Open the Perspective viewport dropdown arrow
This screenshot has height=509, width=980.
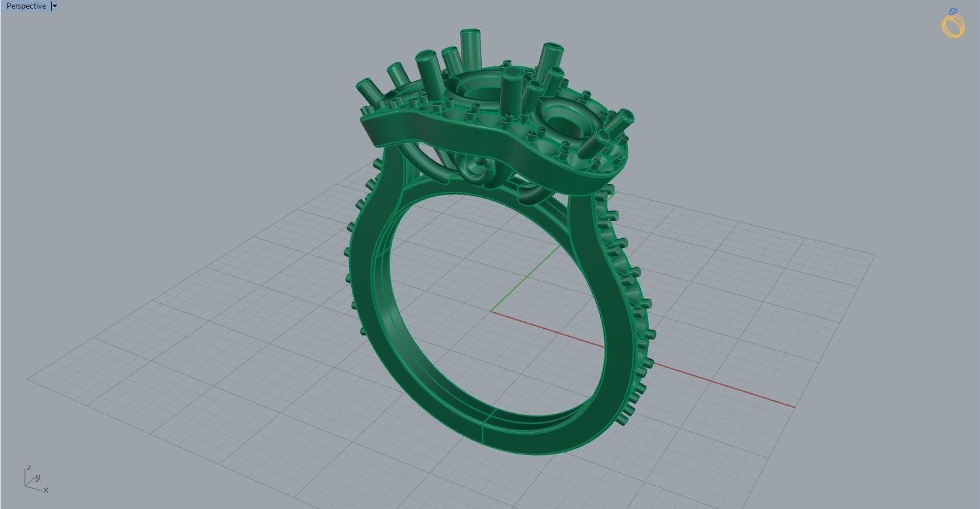point(55,6)
